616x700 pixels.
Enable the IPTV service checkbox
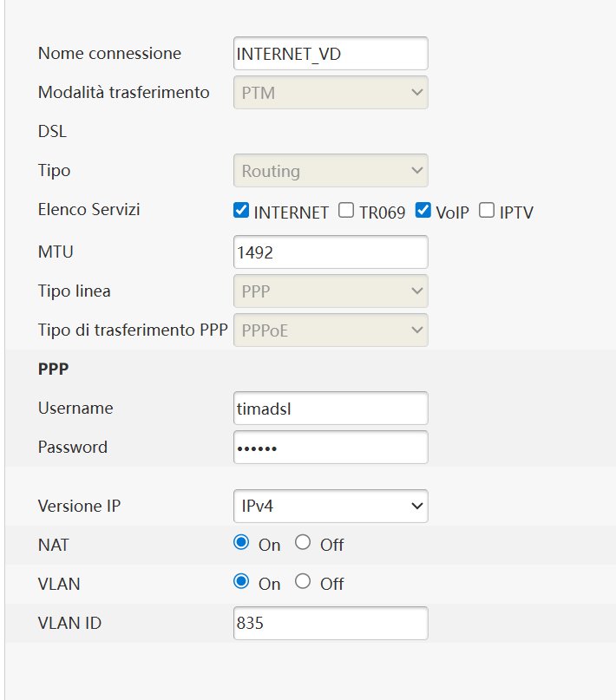tap(487, 211)
